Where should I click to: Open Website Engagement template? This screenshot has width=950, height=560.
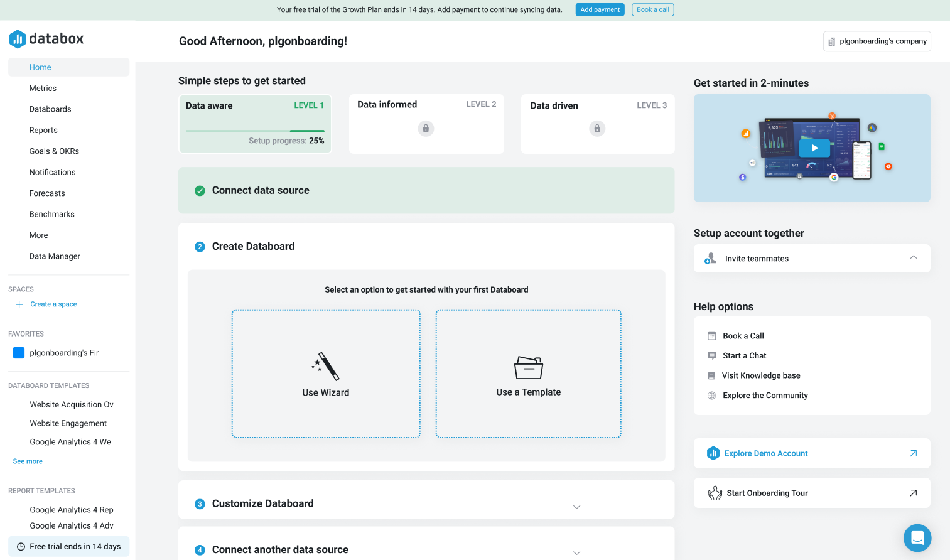click(68, 424)
